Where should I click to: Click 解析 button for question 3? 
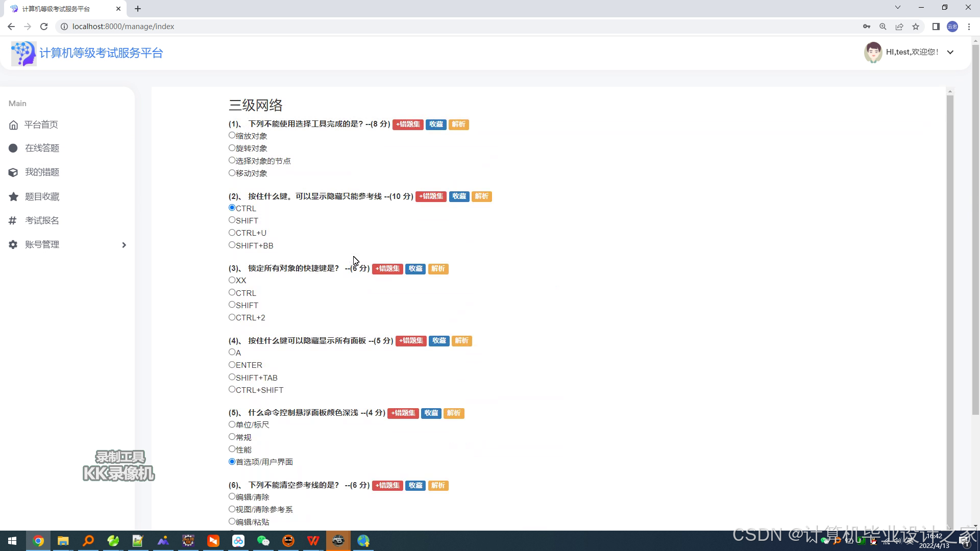[x=438, y=269]
